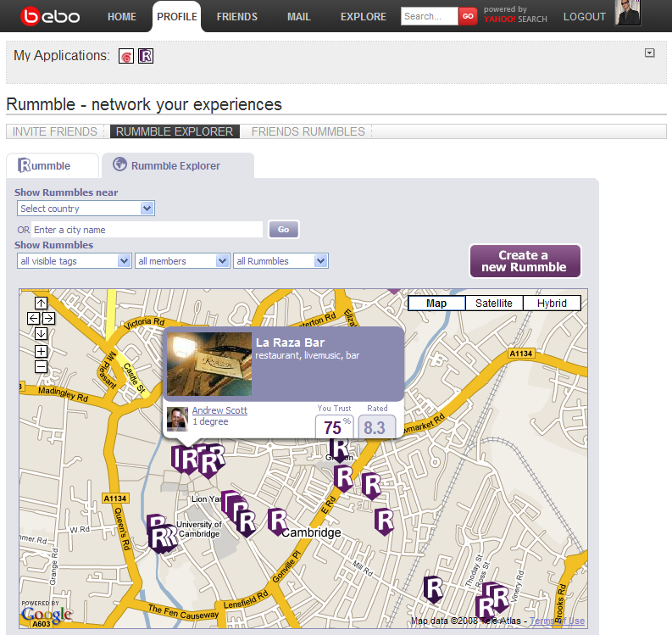Screen dimensions: 672x635
Task: Open MAIL in Bebo navigation
Action: (299, 17)
